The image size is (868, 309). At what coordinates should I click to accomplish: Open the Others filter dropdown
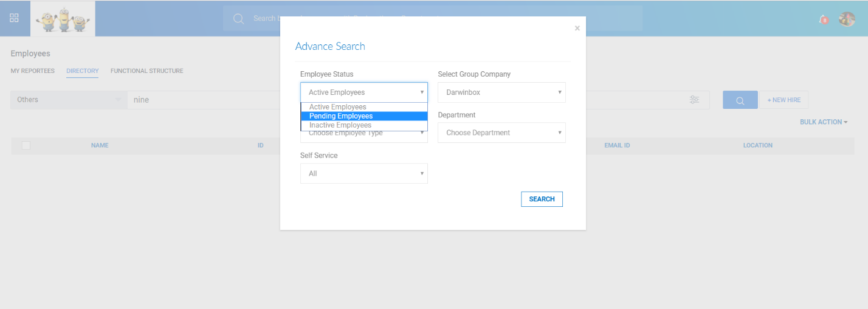[69, 100]
